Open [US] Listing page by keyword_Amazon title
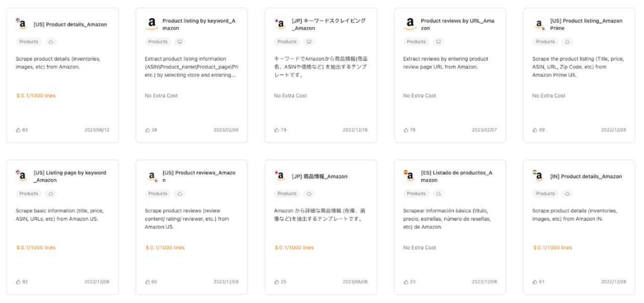Image resolution: width=644 pixels, height=303 pixels. pos(70,176)
